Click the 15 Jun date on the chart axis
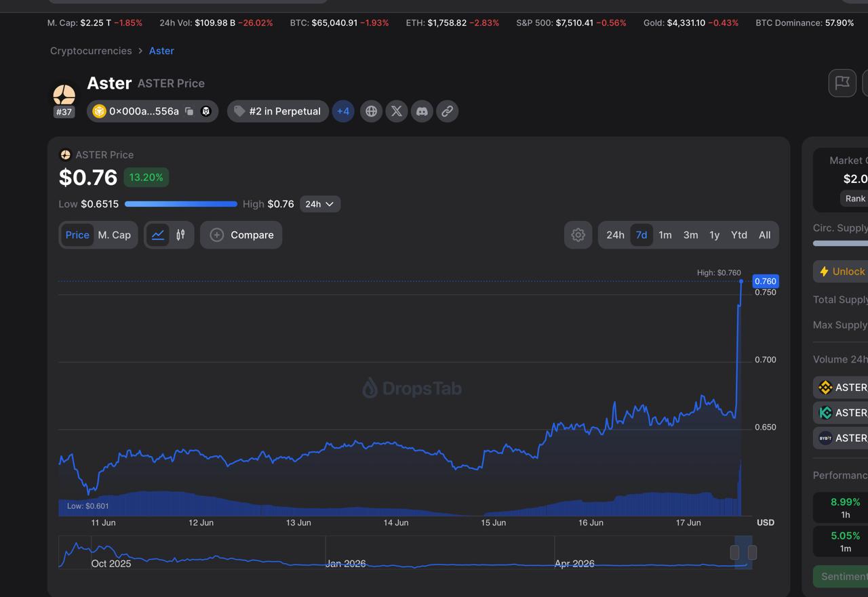This screenshot has height=597, width=868. click(x=494, y=522)
